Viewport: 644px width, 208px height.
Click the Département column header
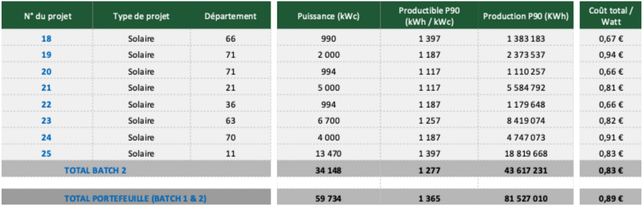[230, 16]
